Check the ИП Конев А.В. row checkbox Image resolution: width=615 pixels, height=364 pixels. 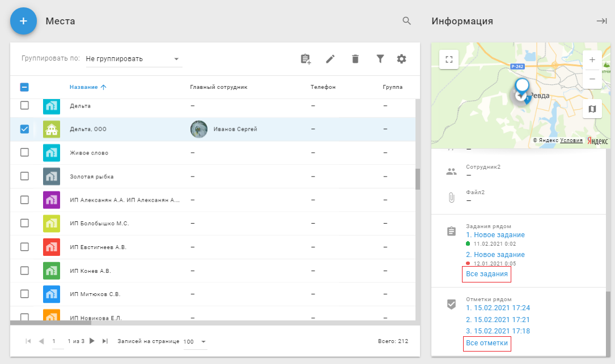(x=24, y=271)
